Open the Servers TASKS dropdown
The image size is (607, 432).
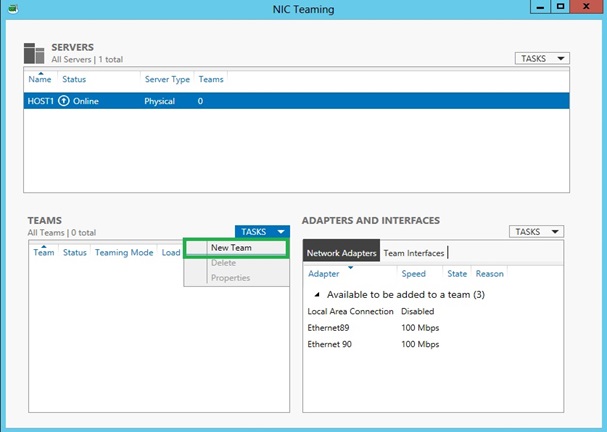[542, 58]
